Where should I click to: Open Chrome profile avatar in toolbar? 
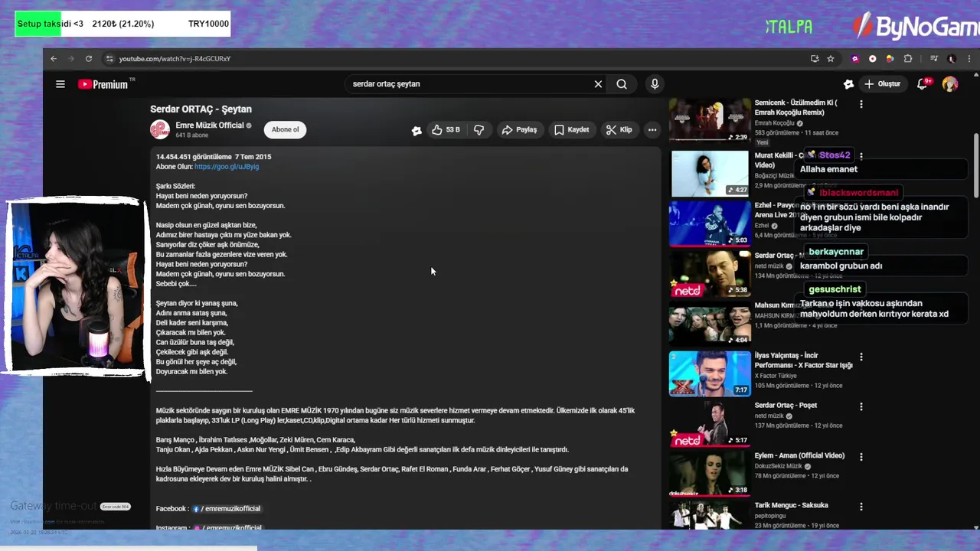point(952,59)
